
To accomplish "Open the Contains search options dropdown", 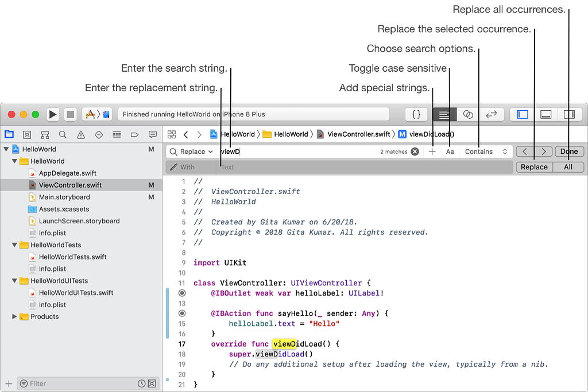I will 486,152.
